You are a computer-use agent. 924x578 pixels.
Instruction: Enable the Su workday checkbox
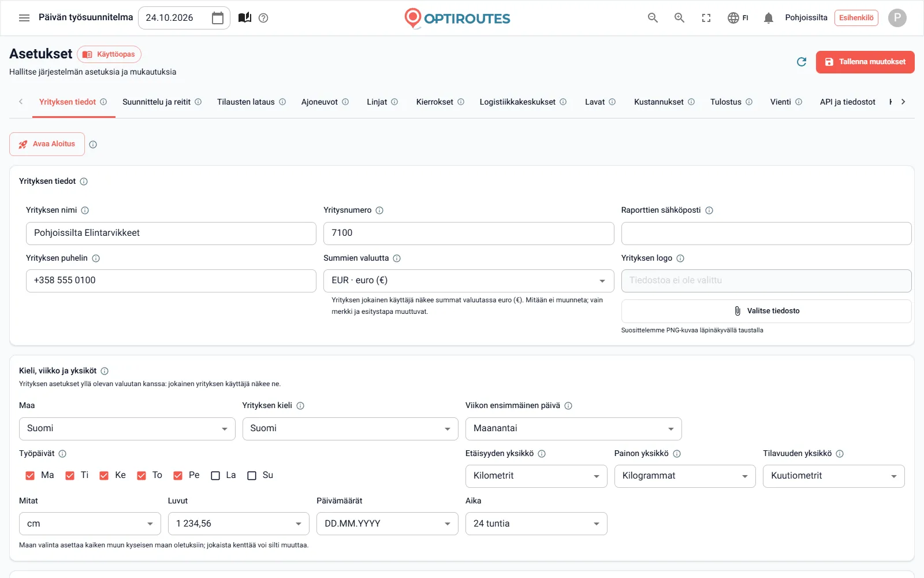[252, 476]
